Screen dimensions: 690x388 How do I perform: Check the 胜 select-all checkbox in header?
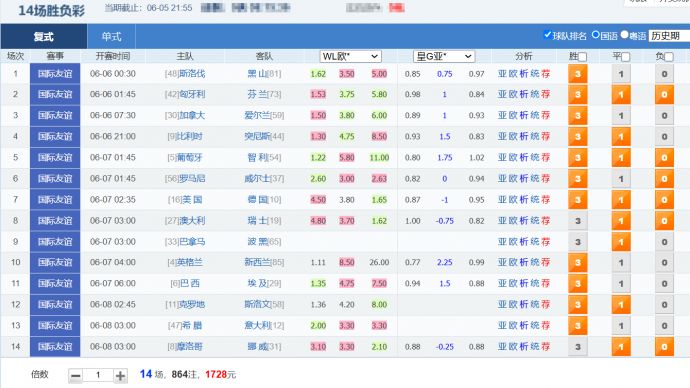point(583,57)
